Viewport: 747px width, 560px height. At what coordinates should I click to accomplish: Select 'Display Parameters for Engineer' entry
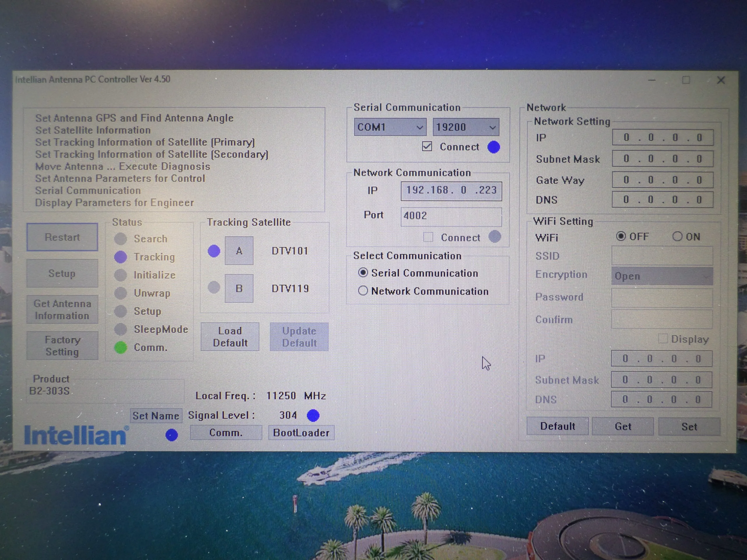(114, 202)
